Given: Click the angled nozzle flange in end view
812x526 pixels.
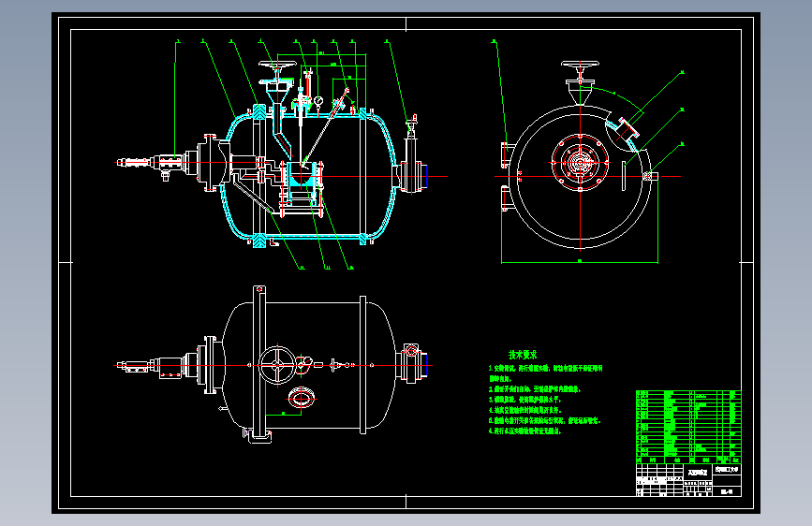Looking at the screenshot, I should [x=627, y=129].
